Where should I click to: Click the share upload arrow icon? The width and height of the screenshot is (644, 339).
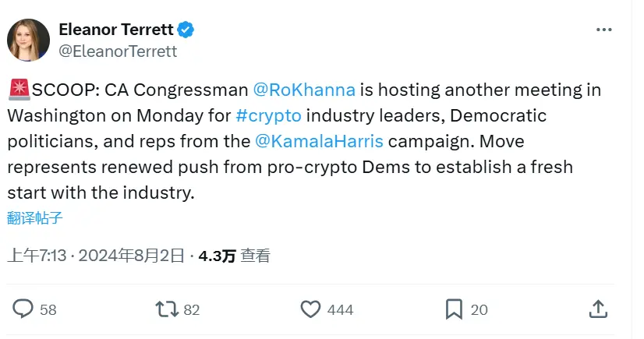pyautogui.click(x=598, y=309)
